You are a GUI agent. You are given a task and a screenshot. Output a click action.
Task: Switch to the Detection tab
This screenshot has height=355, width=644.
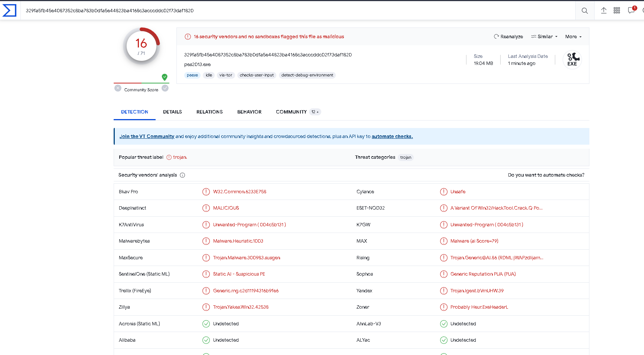(x=134, y=112)
